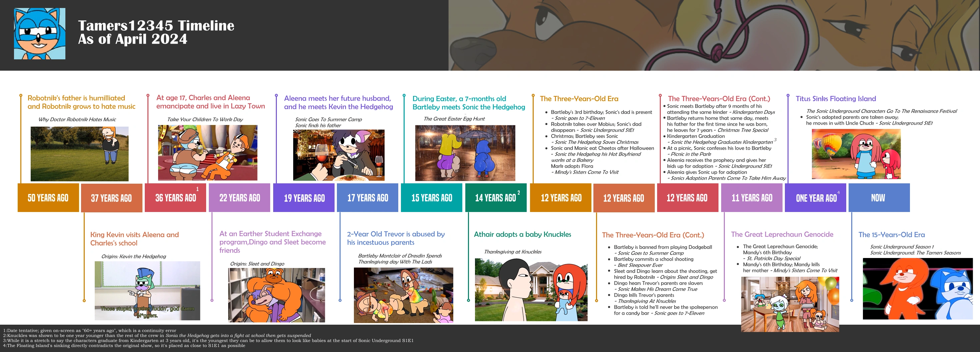
Task: Open the Take Your Children To Work Day image
Action: click(207, 153)
